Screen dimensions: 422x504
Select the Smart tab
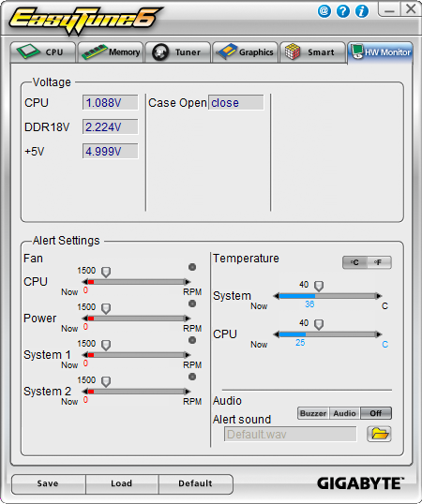click(312, 52)
